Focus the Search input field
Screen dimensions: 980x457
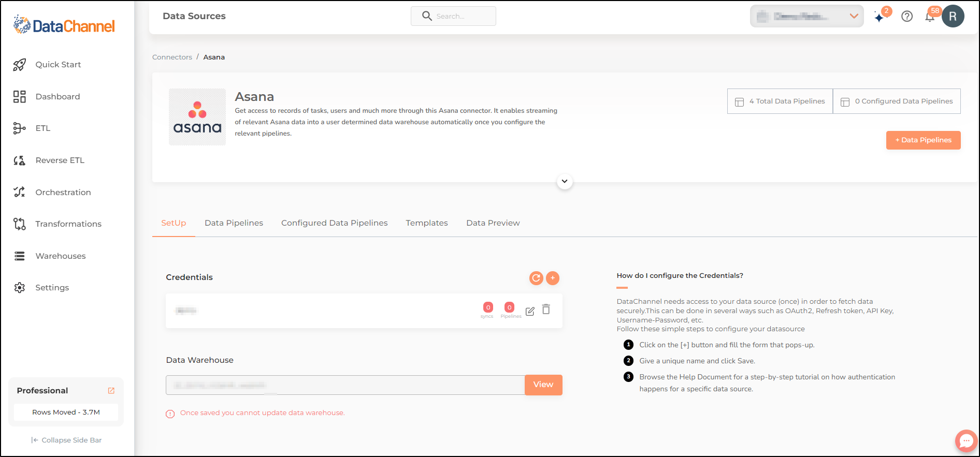coord(453,16)
